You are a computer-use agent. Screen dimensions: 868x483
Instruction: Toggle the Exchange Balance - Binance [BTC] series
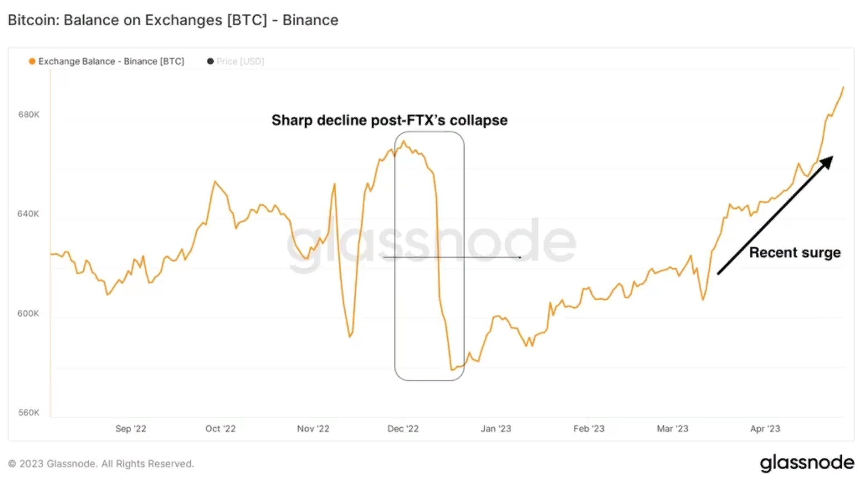[x=111, y=61]
